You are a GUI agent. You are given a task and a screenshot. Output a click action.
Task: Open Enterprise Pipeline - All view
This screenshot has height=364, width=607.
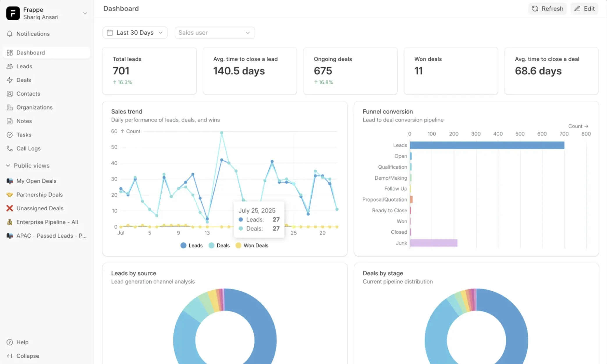(47, 222)
